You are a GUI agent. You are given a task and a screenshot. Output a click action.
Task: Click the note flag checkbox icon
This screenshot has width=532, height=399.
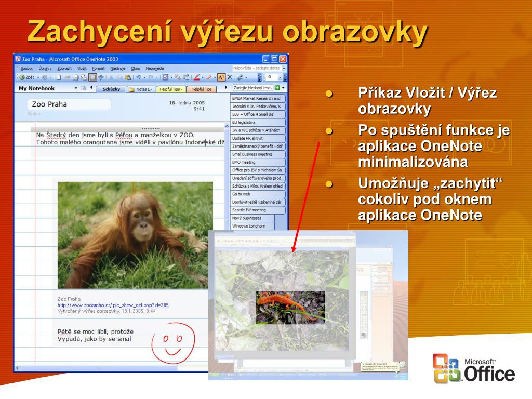(x=165, y=77)
